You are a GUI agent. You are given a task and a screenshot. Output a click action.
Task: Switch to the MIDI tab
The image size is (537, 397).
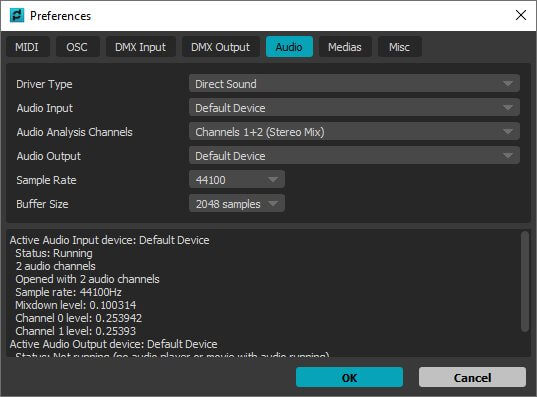tap(27, 47)
